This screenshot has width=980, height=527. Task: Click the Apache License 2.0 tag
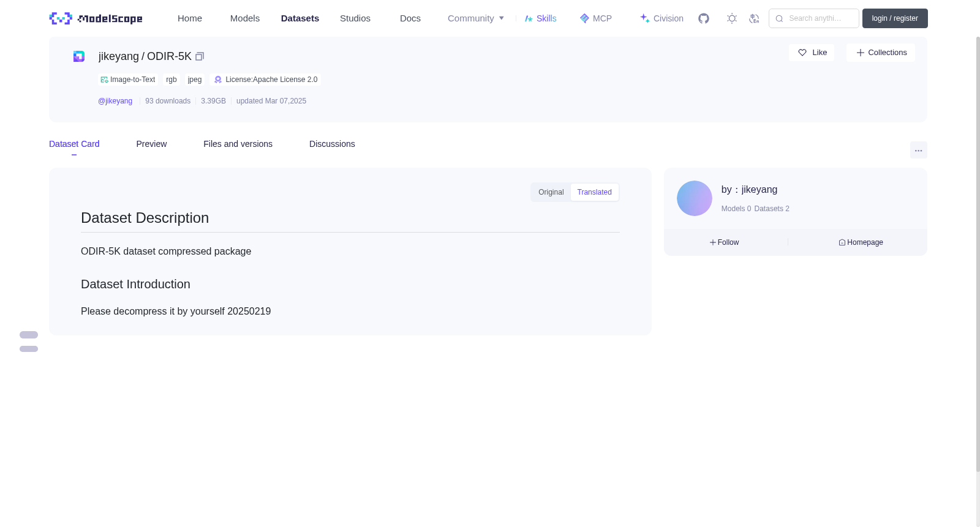pyautogui.click(x=265, y=80)
